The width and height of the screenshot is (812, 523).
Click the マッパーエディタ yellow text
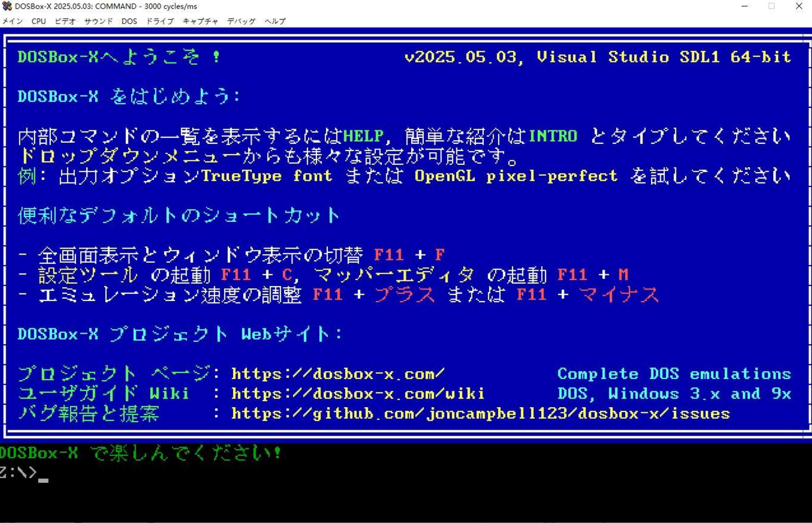point(394,275)
